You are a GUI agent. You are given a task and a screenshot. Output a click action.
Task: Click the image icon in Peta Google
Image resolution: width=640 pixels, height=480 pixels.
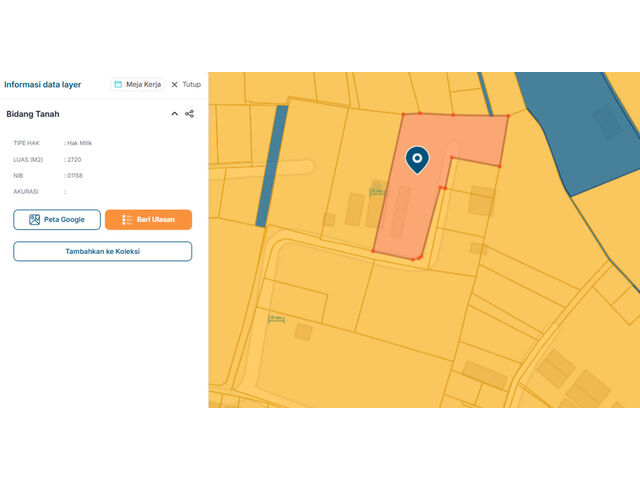pyautogui.click(x=34, y=220)
